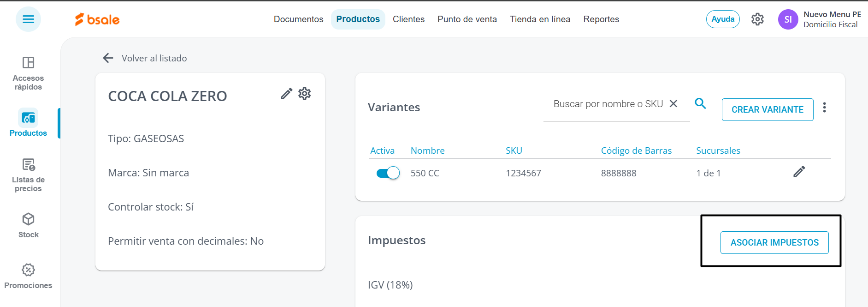868x307 pixels.
Task: Open product settings gear beside COCA COLA ZERO
Action: 305,94
